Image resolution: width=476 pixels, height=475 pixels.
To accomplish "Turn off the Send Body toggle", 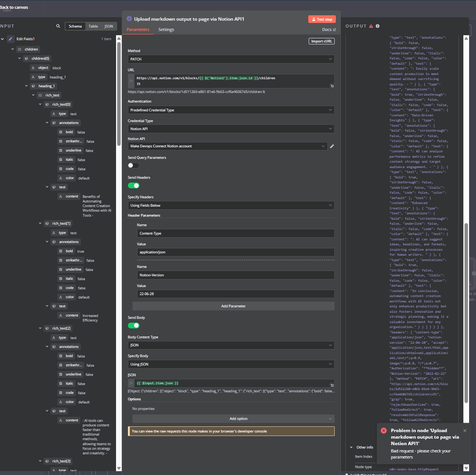I will 133,326.
